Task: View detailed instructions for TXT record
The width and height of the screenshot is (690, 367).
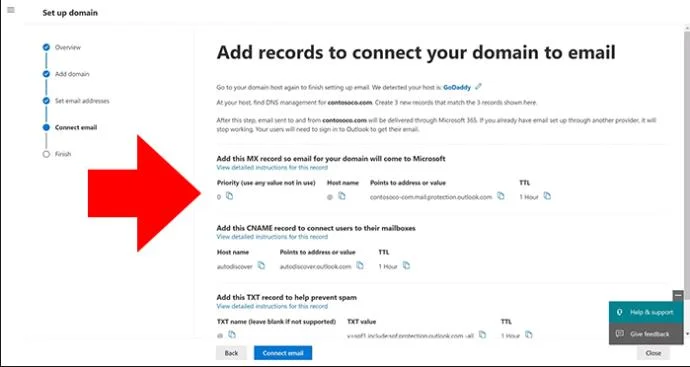Action: (x=272, y=306)
